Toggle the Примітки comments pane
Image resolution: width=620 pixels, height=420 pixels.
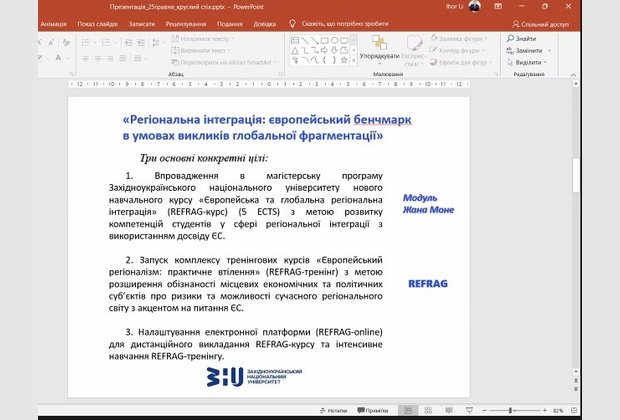pyautogui.click(x=371, y=410)
